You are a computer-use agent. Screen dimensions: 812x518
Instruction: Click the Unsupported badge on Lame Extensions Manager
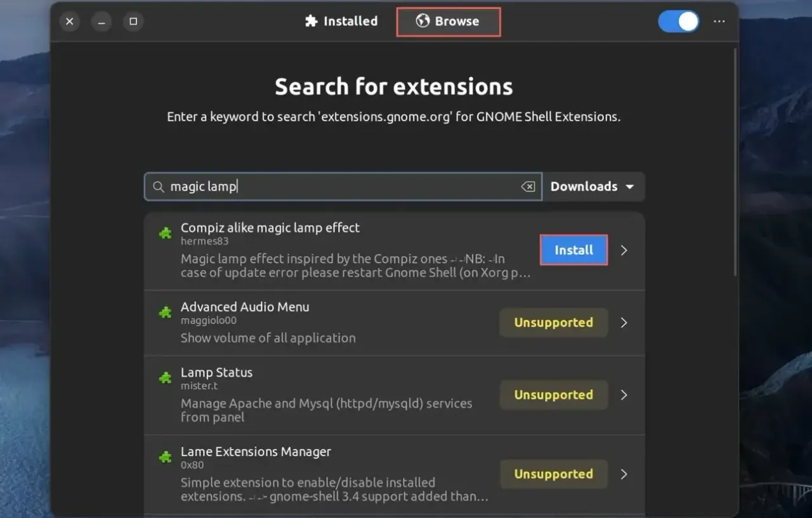553,474
